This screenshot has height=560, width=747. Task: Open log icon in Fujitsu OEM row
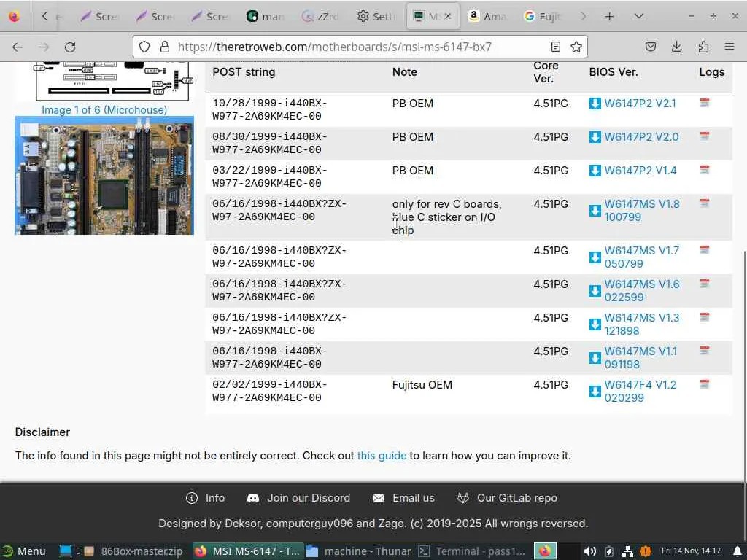pos(705,384)
